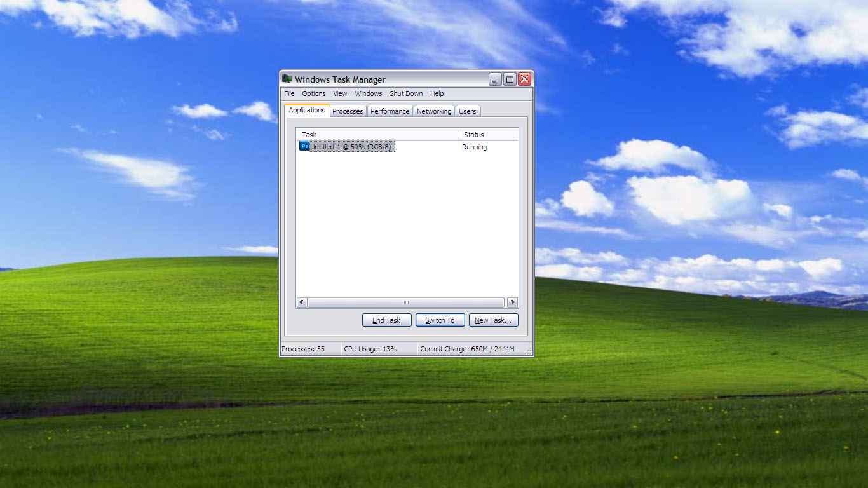Viewport: 868px width, 488px height.
Task: Click the left scroll arrow icon
Action: 301,302
